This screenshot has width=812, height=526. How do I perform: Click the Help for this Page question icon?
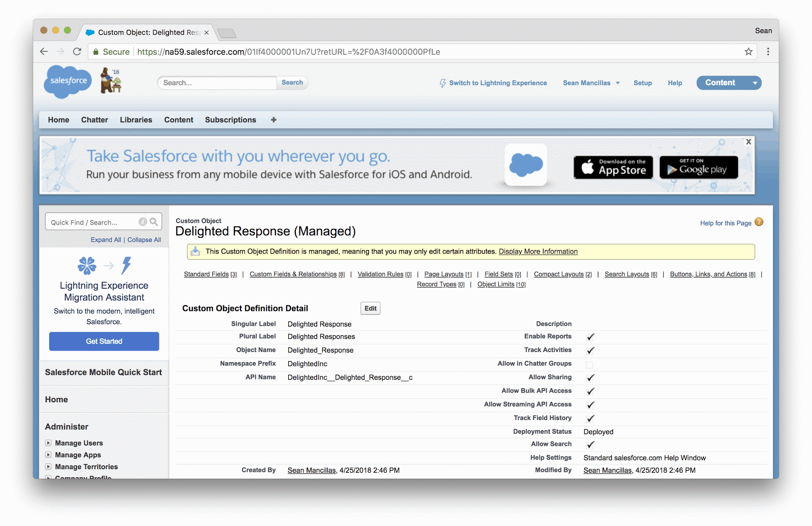point(759,222)
